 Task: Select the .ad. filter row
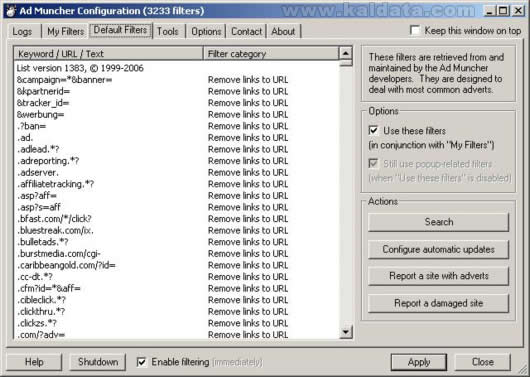(176, 138)
